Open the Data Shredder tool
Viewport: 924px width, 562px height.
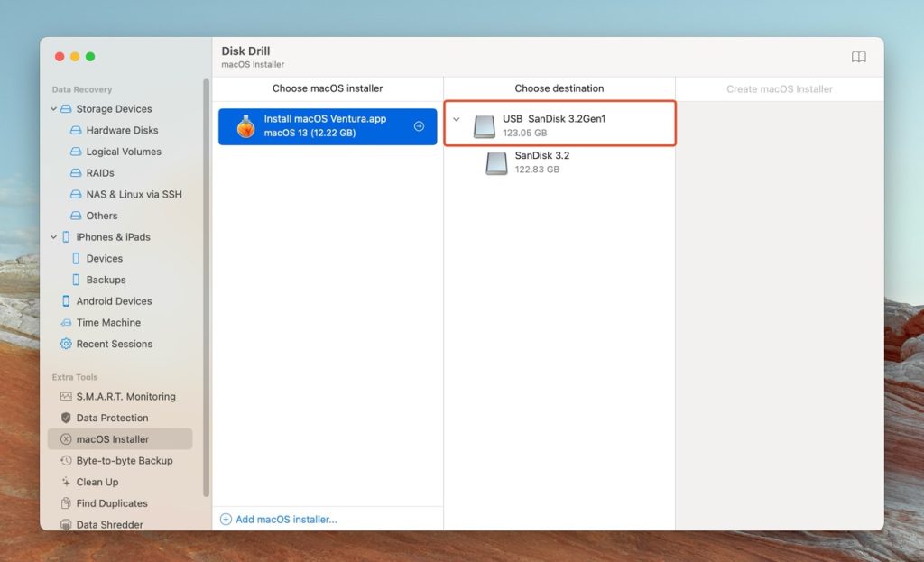[x=106, y=524]
